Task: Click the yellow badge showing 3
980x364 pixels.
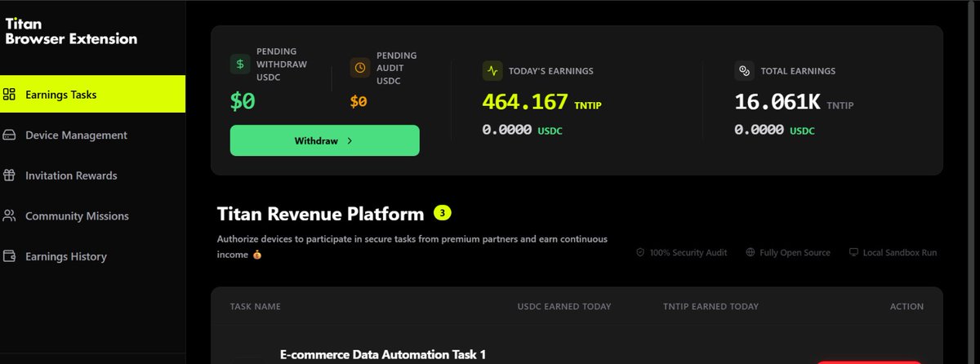Action: (x=443, y=213)
